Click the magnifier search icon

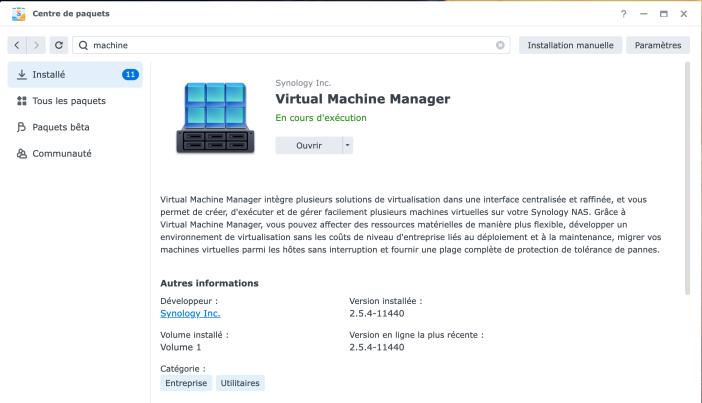click(x=83, y=45)
